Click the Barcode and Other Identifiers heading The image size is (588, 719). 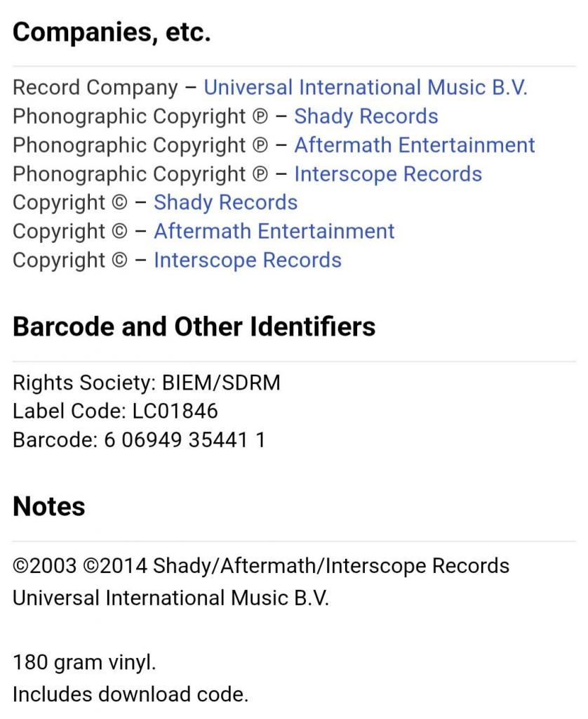pos(194,327)
